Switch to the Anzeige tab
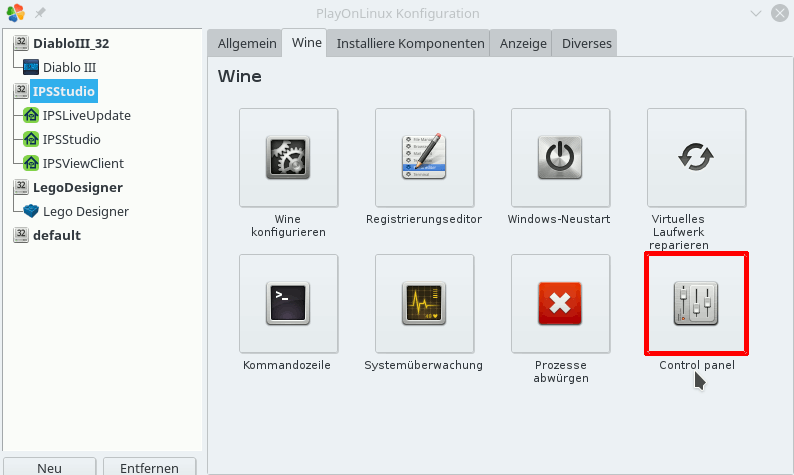This screenshot has height=475, width=794. tap(523, 44)
